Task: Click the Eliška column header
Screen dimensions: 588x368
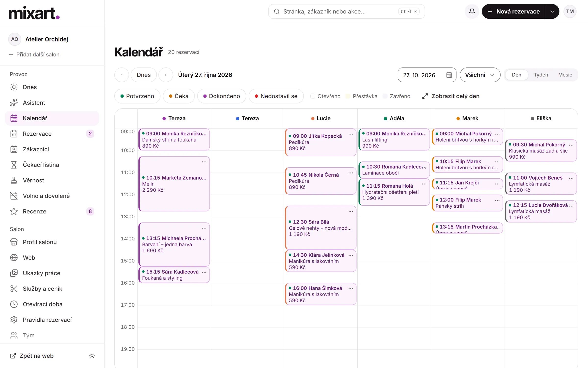Action: pos(541,118)
